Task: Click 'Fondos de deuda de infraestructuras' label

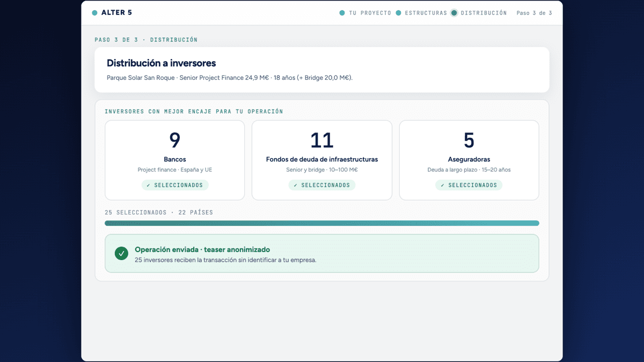Action: coord(322,159)
